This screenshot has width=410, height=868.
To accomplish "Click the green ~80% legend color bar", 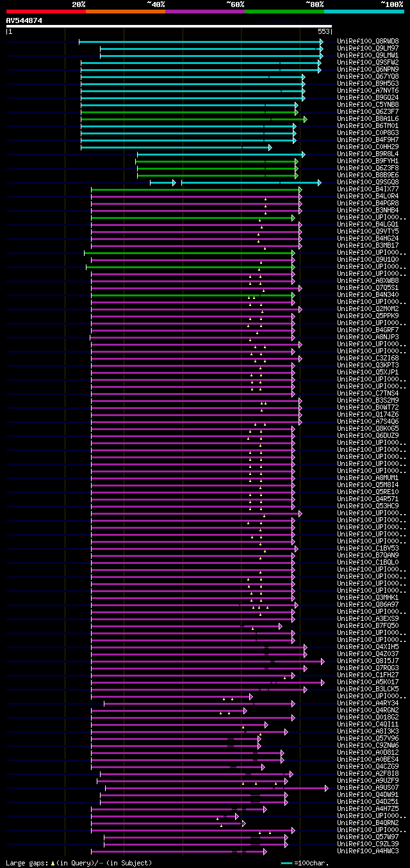I will tap(284, 11).
